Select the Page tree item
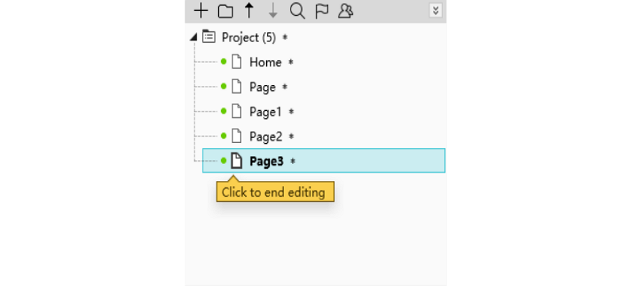 click(263, 87)
